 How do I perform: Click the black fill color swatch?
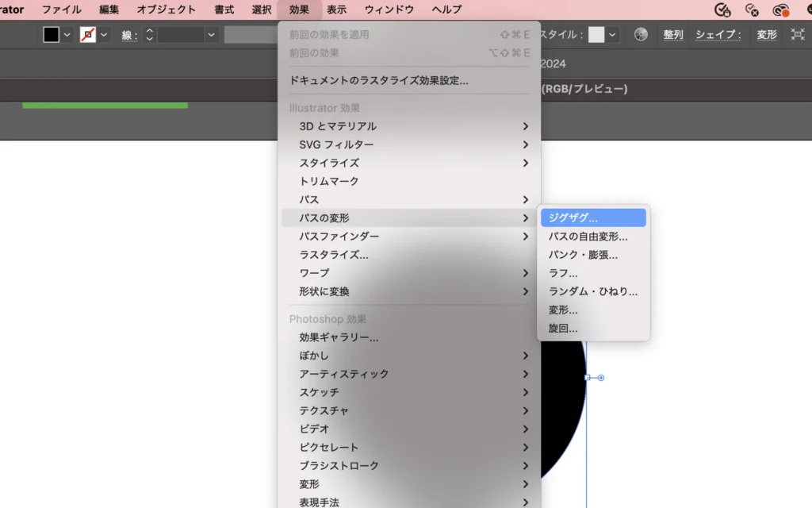point(52,35)
